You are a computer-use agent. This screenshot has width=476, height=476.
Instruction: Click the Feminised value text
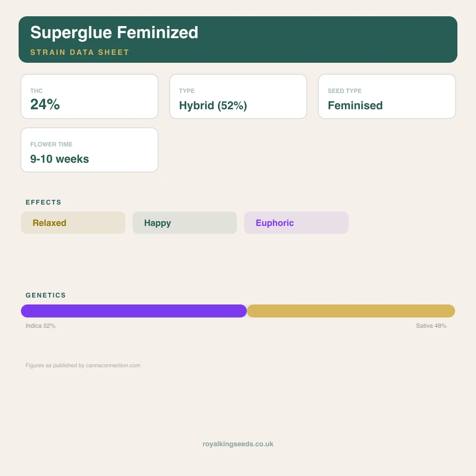(355, 106)
